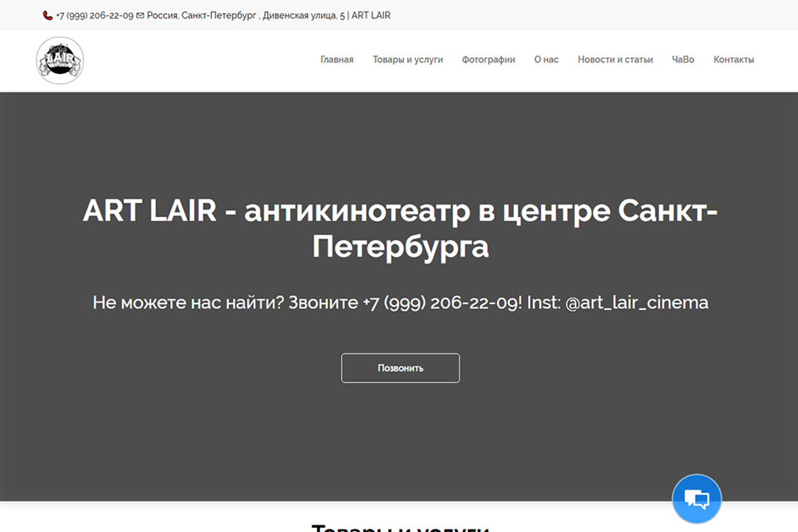Click the partially visible Товары и услуги heading

point(400,527)
